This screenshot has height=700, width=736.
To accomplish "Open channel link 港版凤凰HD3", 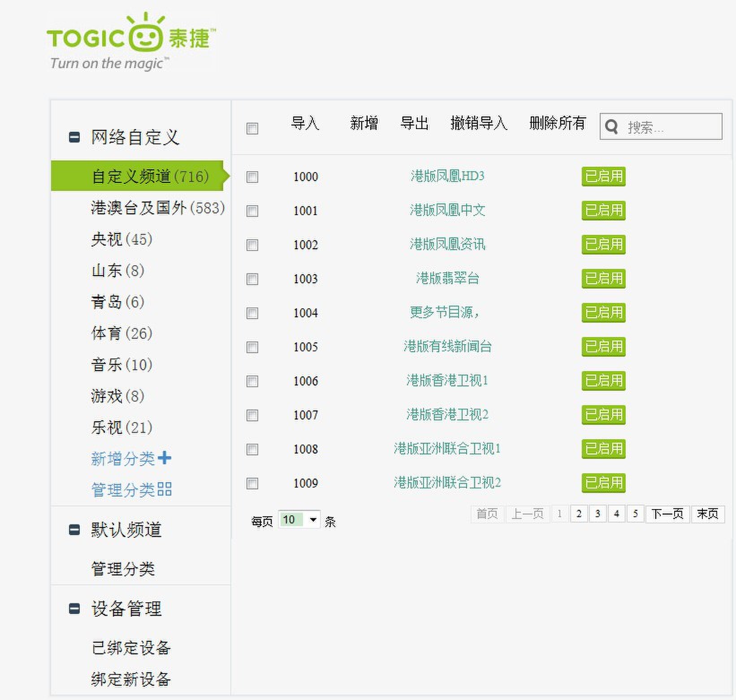I will click(x=447, y=176).
